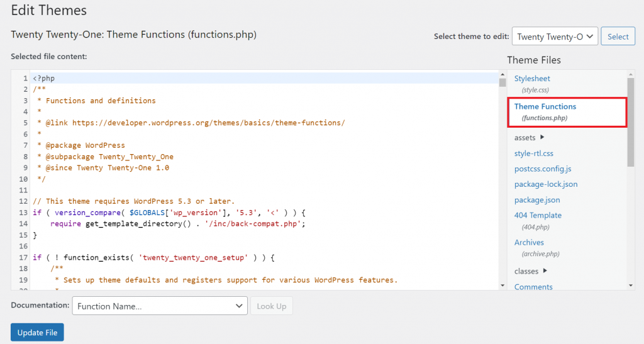Open postcss.config.js file
Image resolution: width=644 pixels, height=344 pixels.
(542, 169)
